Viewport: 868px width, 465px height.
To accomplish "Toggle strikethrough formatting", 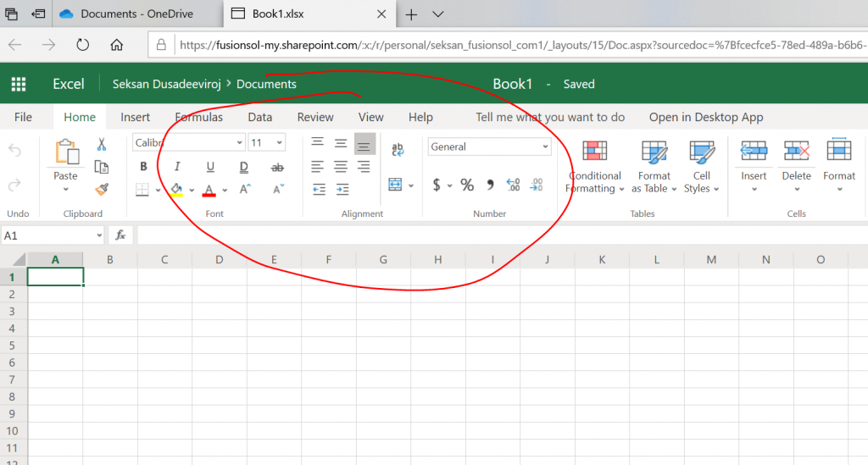I will click(277, 167).
